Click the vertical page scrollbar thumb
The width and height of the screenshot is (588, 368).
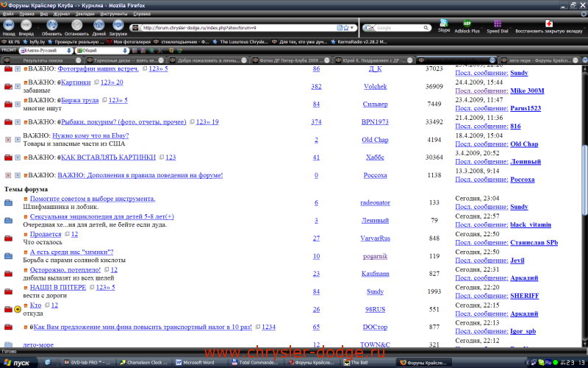(x=584, y=180)
